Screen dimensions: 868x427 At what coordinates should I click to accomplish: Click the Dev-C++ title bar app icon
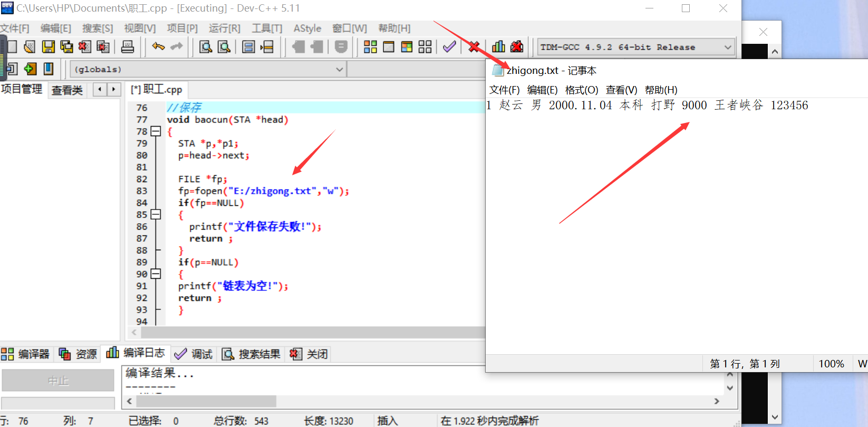click(x=7, y=8)
